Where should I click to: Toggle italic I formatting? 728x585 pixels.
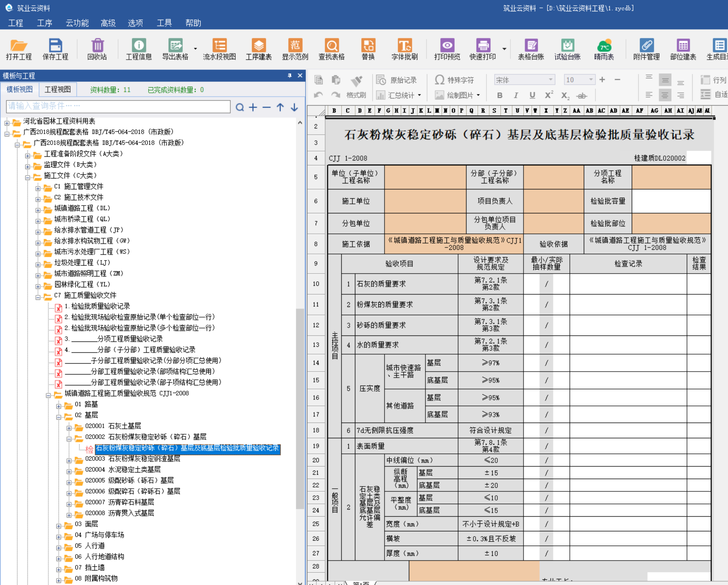(516, 95)
